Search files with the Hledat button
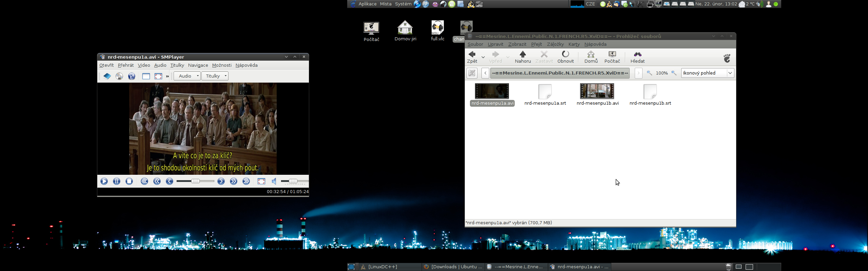The width and height of the screenshot is (868, 271). click(x=637, y=57)
